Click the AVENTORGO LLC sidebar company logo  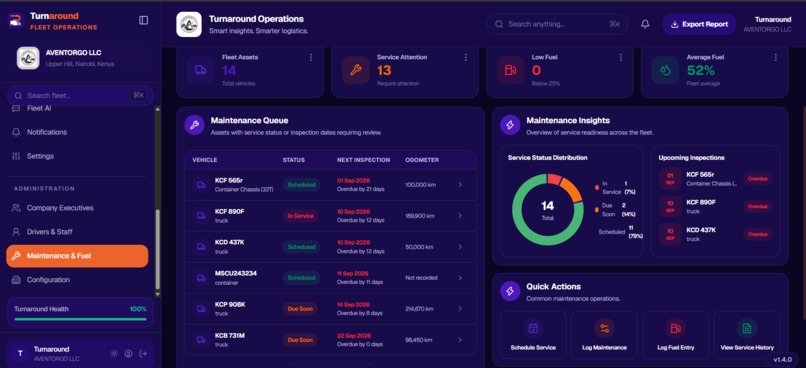coord(28,58)
